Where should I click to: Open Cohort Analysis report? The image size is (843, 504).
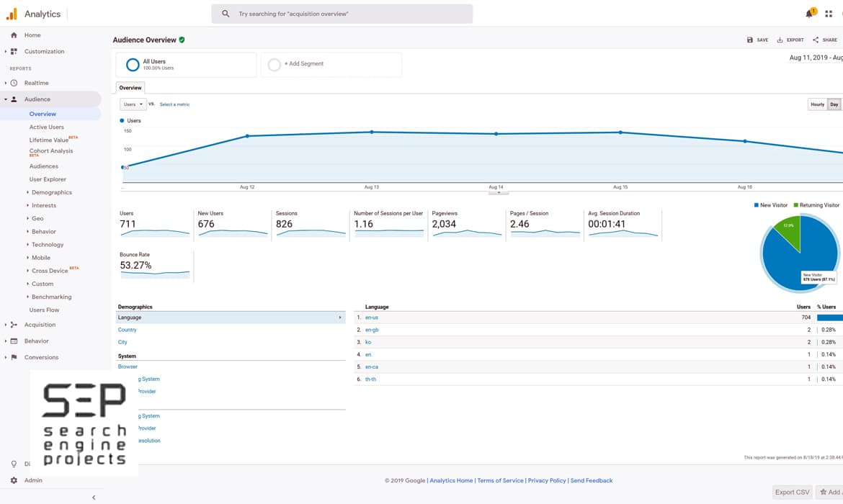51,151
